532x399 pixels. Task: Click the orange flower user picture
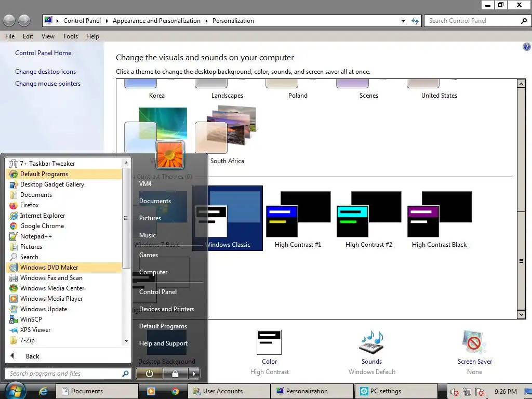pos(170,155)
